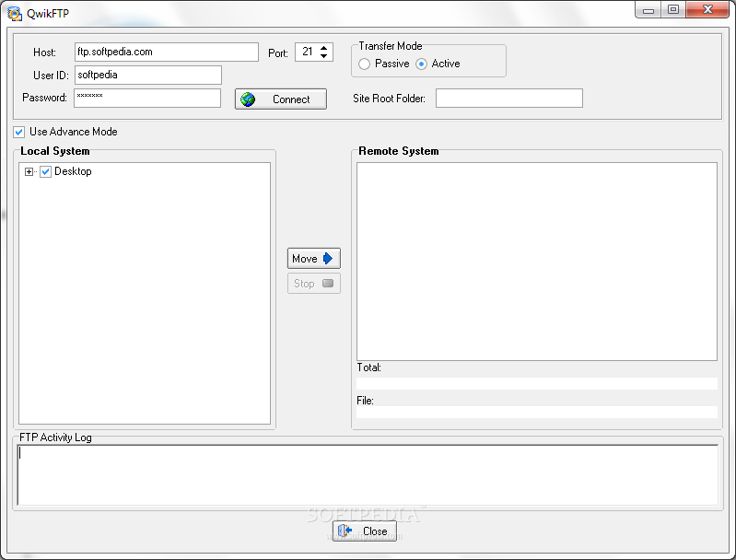Click into the Host input field
Viewport: 736px width, 560px height.
167,52
